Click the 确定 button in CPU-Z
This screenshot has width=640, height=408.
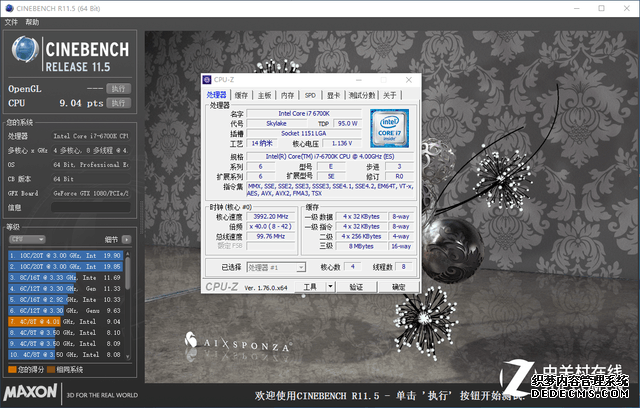coord(399,287)
